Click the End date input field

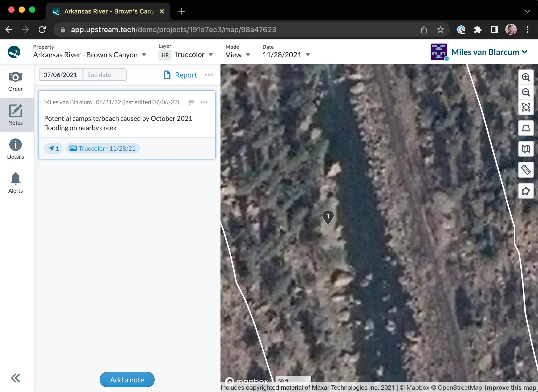[x=105, y=75]
